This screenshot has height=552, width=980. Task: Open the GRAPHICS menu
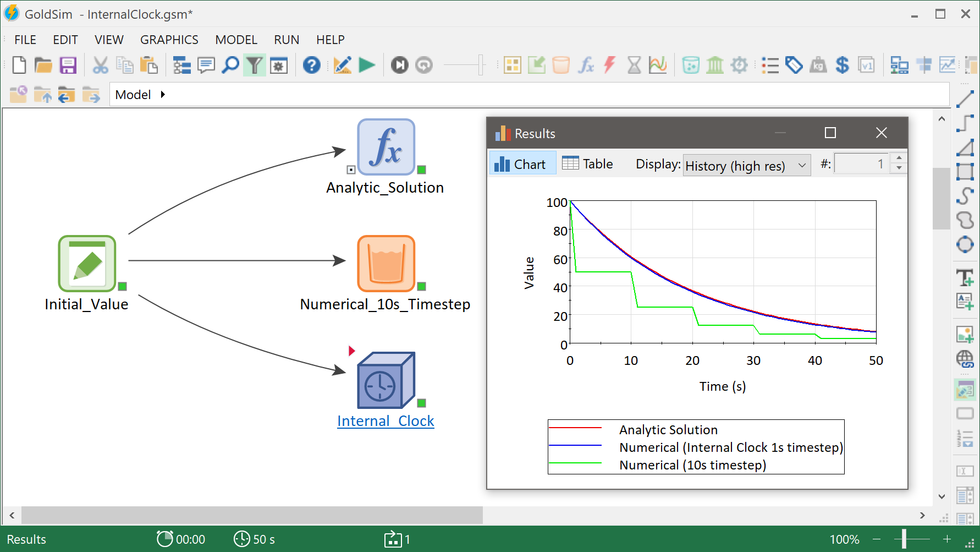point(169,40)
